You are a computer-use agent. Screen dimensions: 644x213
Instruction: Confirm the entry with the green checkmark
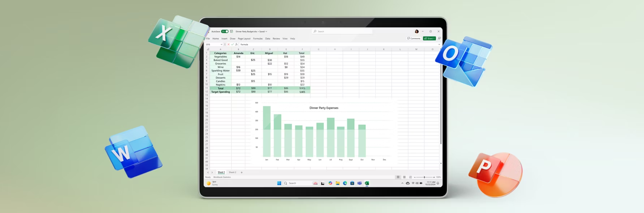232,45
